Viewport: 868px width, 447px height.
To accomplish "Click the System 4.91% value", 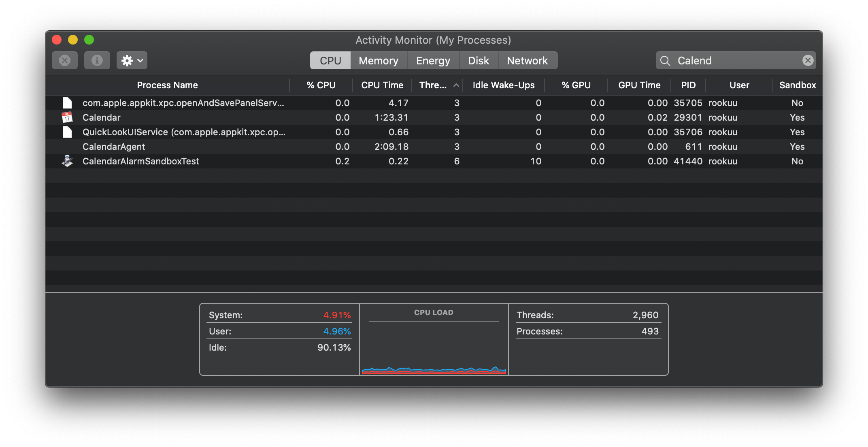I will coord(337,315).
